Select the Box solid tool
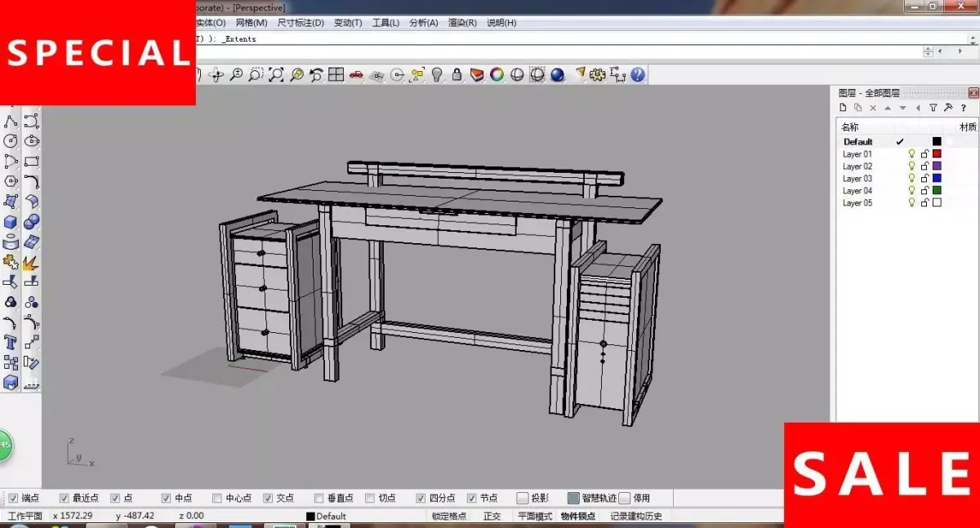Viewport: 980px width, 528px height. click(11, 221)
